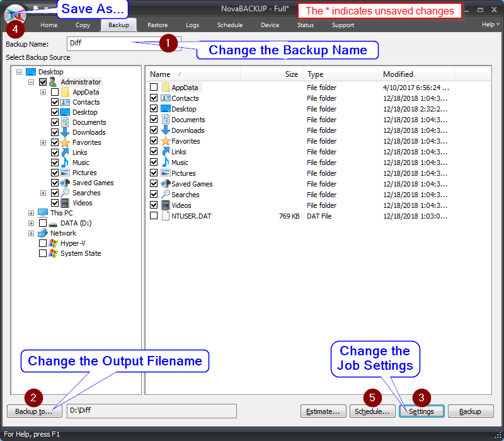The width and height of the screenshot is (504, 441).
Task: Expand the Network tree node
Action: pos(31,233)
